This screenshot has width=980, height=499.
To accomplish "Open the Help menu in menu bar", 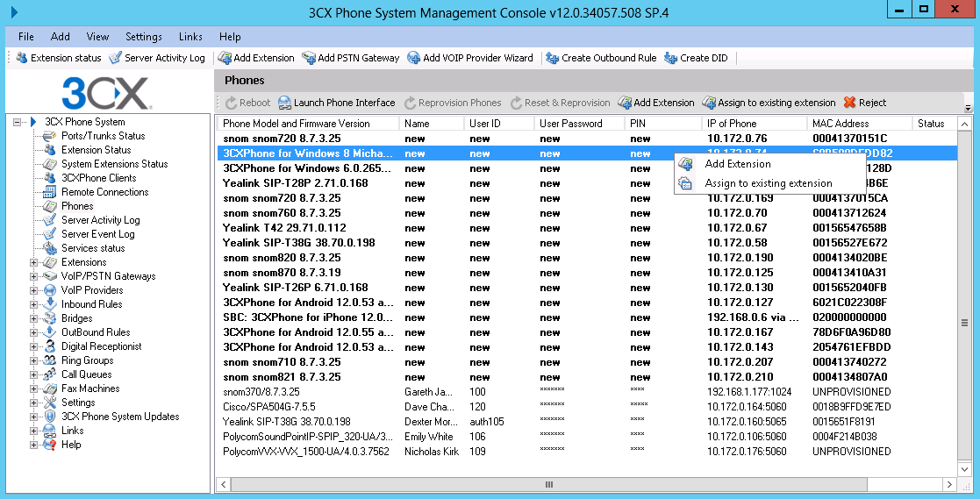I will (x=230, y=37).
